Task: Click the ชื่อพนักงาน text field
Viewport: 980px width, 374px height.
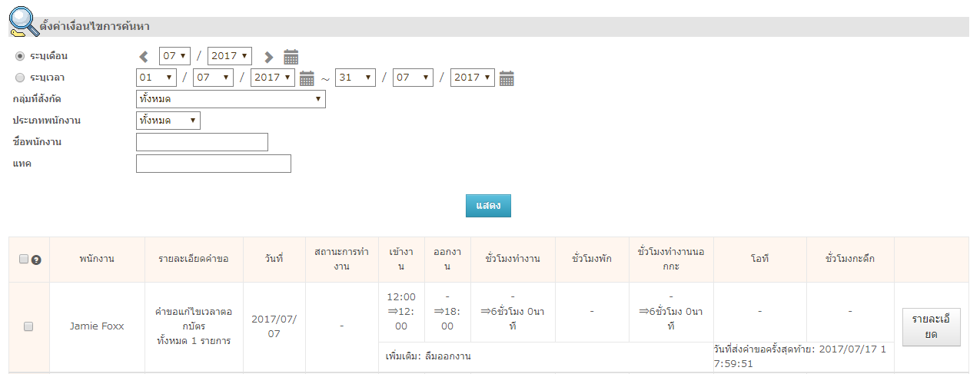Action: point(202,142)
